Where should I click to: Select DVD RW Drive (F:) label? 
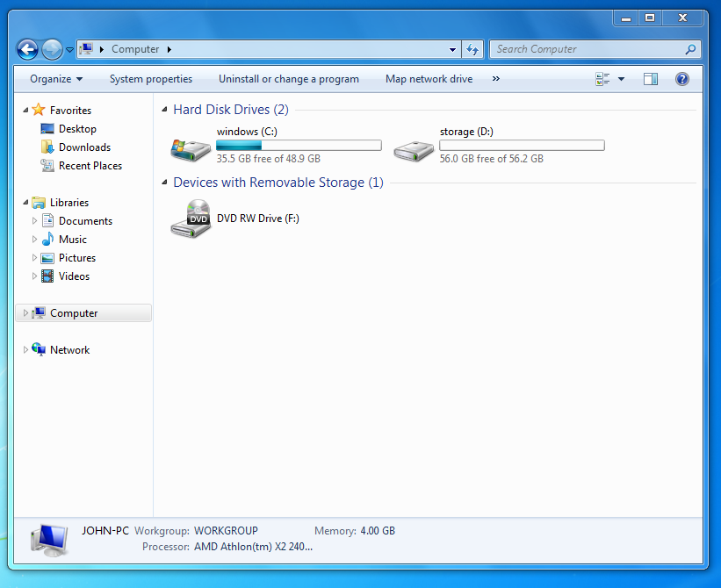coord(258,219)
